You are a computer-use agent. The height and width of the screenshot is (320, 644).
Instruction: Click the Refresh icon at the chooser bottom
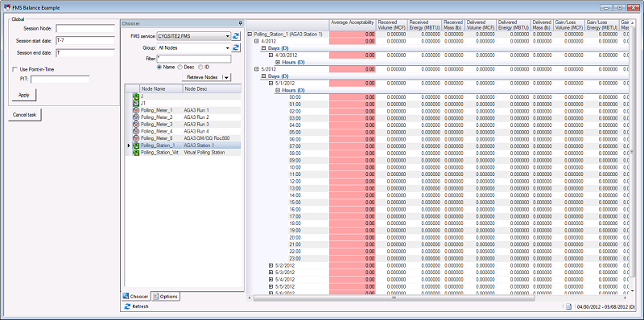127,306
